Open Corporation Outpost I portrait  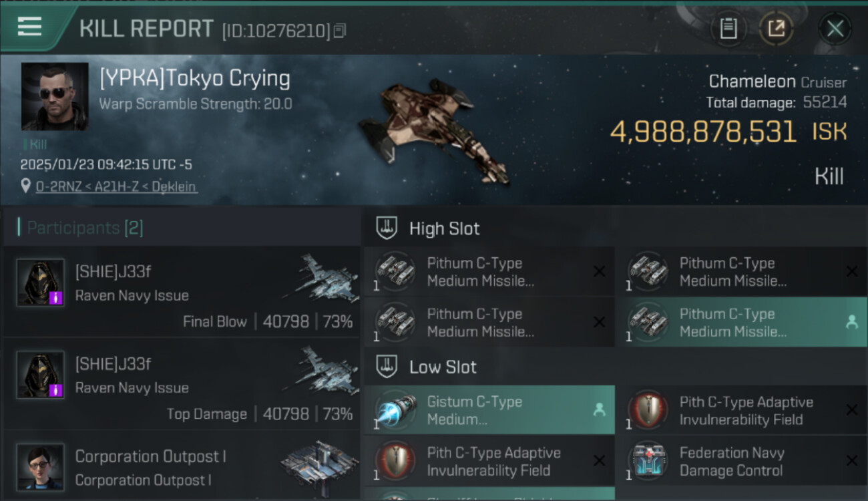coord(41,466)
